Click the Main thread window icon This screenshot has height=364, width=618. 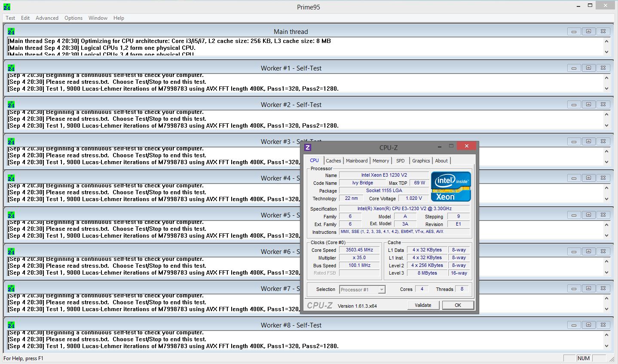[x=11, y=31]
